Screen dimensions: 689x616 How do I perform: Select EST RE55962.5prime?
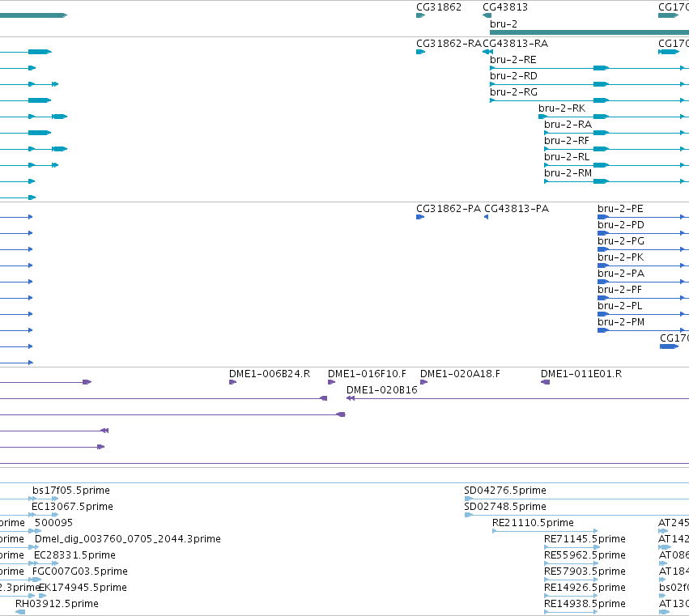pos(585,555)
